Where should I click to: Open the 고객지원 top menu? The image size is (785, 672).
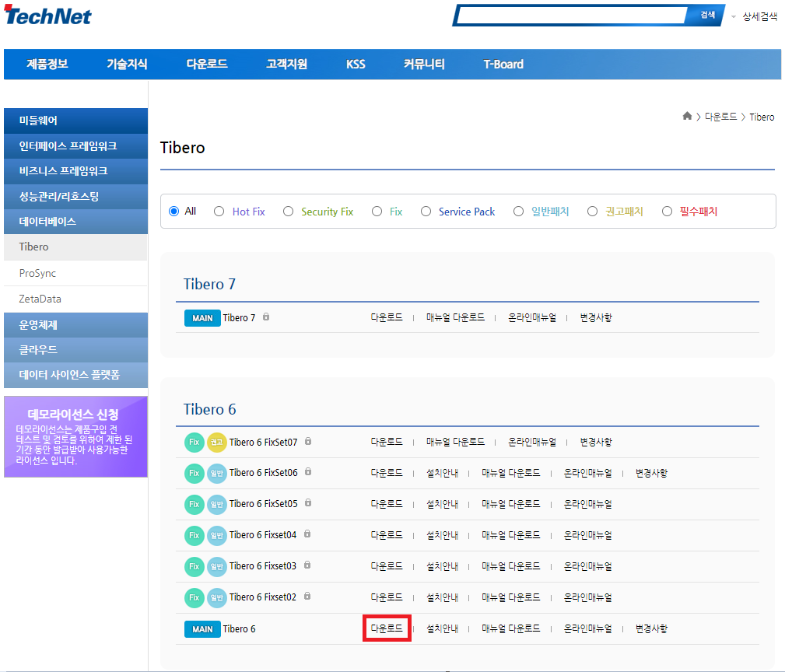point(286,64)
